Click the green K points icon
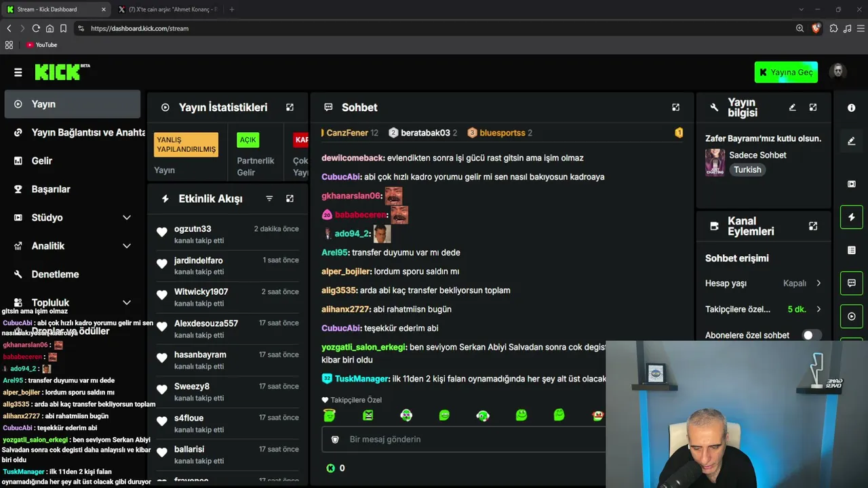This screenshot has height=488, width=868. tap(331, 468)
